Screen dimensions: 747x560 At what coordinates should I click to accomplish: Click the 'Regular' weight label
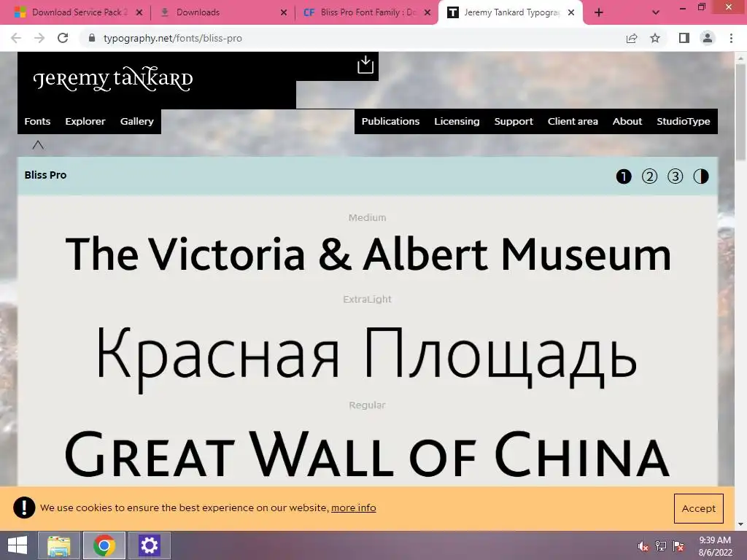click(x=368, y=405)
